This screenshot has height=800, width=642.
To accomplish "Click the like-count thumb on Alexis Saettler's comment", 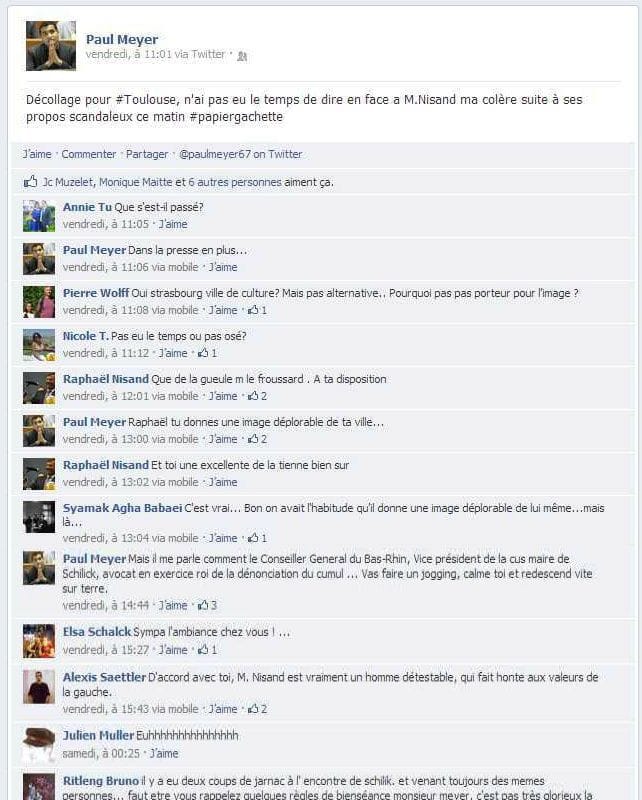I will [x=253, y=709].
